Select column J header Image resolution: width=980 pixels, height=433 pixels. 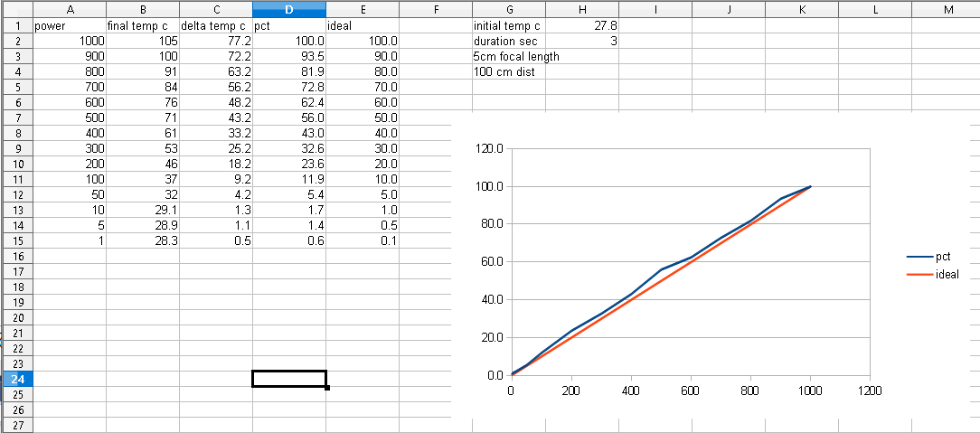(x=728, y=9)
